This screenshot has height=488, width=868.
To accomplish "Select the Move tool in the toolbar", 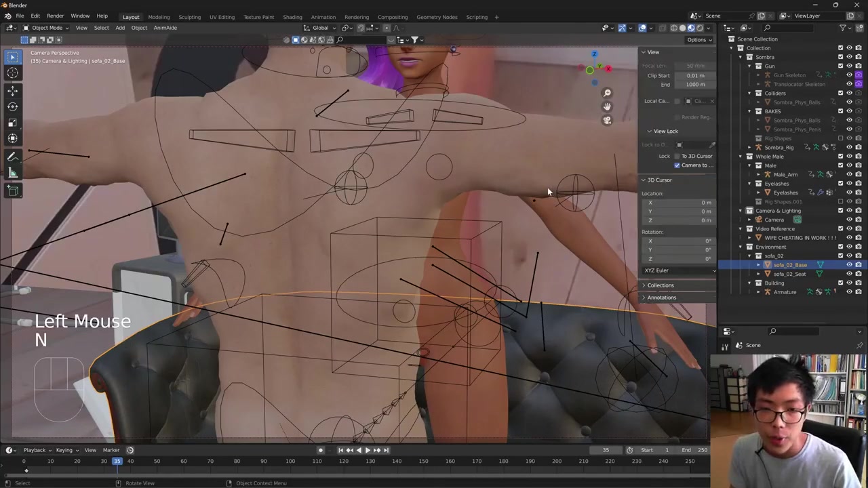I will point(12,90).
